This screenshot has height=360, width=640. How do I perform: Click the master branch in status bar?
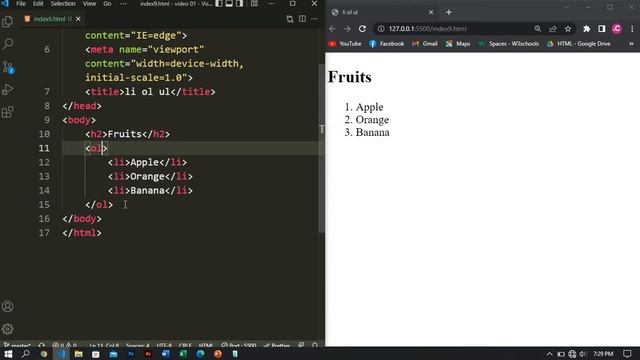(x=17, y=345)
